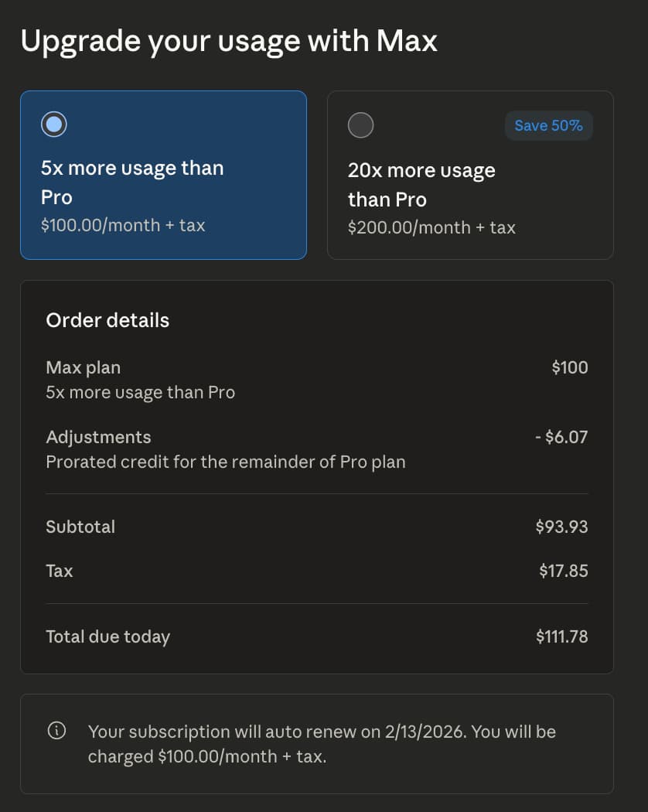Click the info icon beside auto renew notice
The height and width of the screenshot is (812, 648).
tap(56, 731)
